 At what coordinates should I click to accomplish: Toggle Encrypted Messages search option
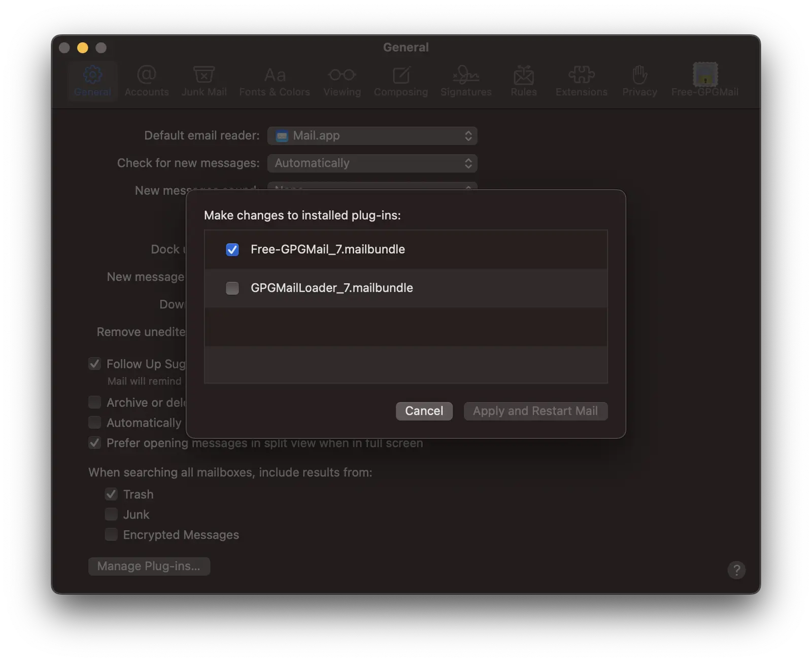coord(111,534)
